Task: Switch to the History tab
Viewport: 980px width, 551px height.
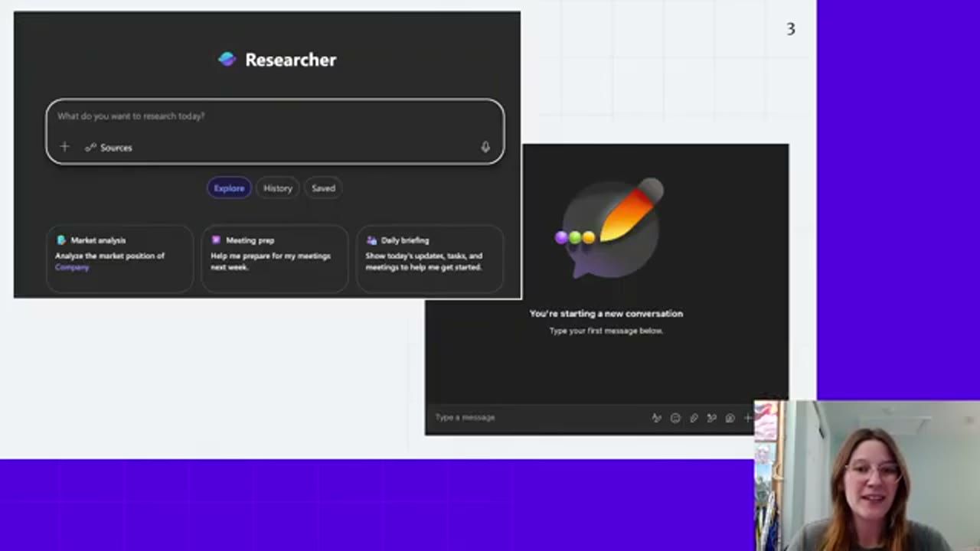Action: click(278, 188)
